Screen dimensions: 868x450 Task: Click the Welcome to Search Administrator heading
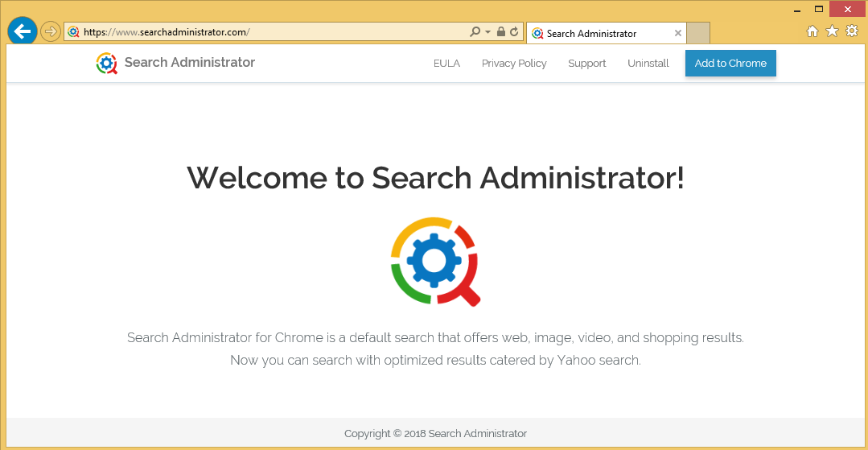436,178
